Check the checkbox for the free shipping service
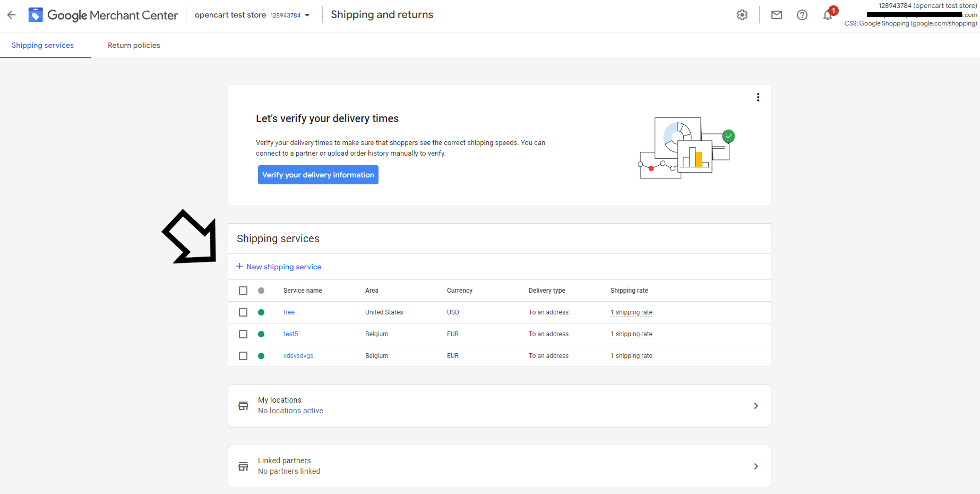The width and height of the screenshot is (980, 494). click(243, 312)
